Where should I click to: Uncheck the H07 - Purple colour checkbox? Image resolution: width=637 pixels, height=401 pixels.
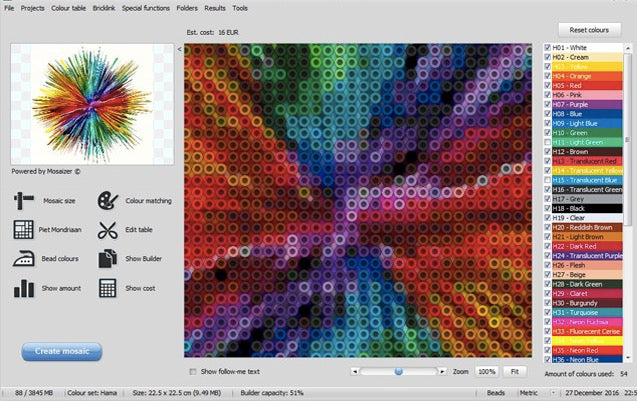(x=548, y=104)
